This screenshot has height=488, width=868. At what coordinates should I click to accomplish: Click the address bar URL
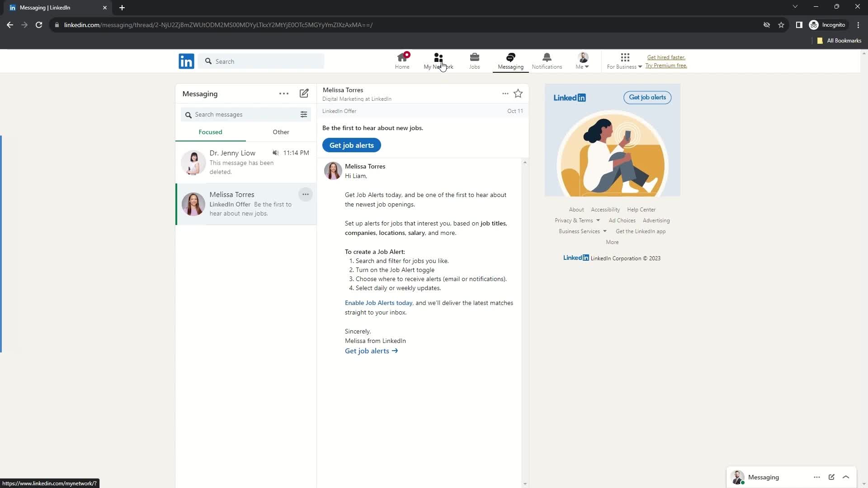218,25
